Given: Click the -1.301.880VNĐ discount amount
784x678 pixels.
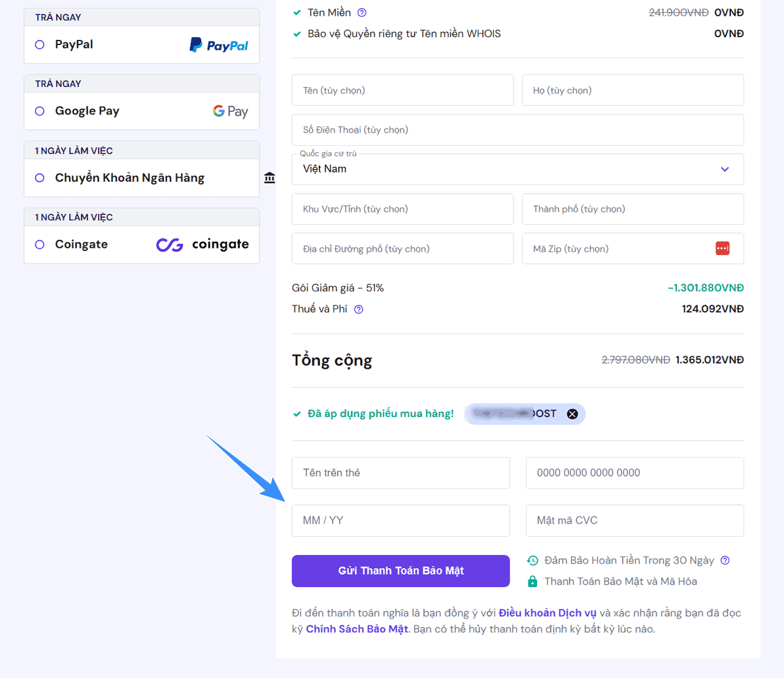Looking at the screenshot, I should [706, 288].
